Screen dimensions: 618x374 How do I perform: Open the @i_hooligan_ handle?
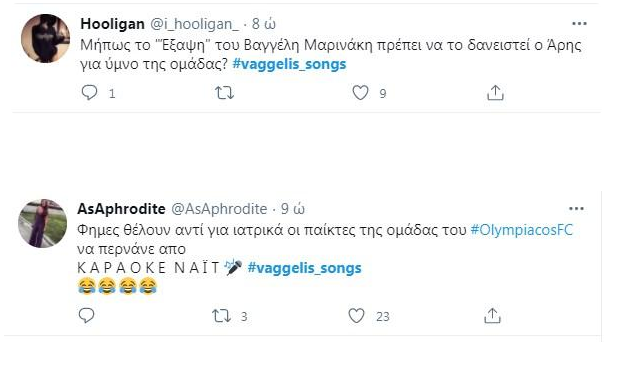click(x=194, y=24)
